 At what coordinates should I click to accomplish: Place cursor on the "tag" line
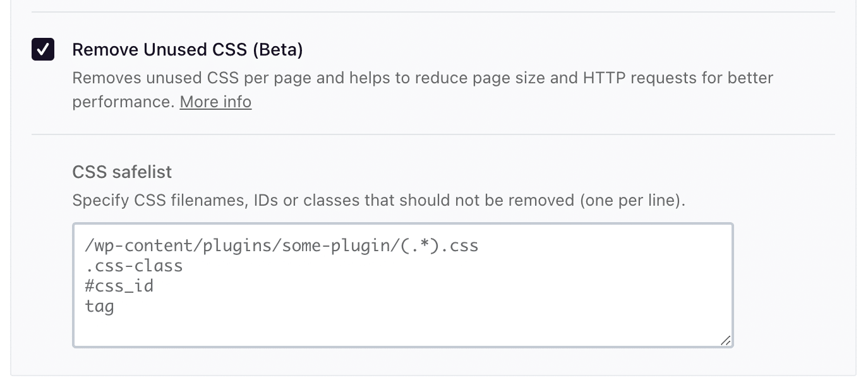point(100,307)
